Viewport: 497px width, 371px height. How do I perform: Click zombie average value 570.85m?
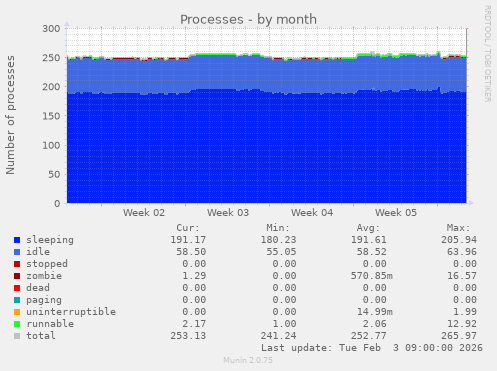click(371, 276)
